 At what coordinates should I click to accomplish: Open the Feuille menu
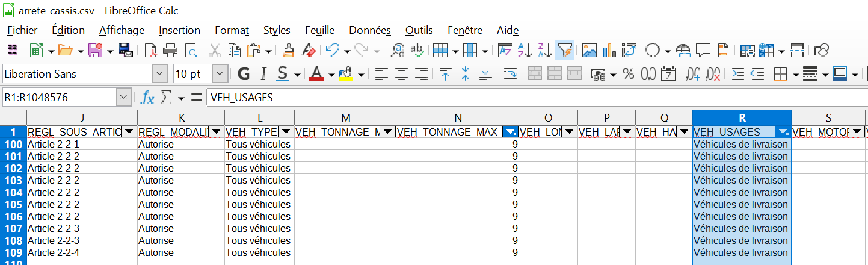click(x=319, y=30)
